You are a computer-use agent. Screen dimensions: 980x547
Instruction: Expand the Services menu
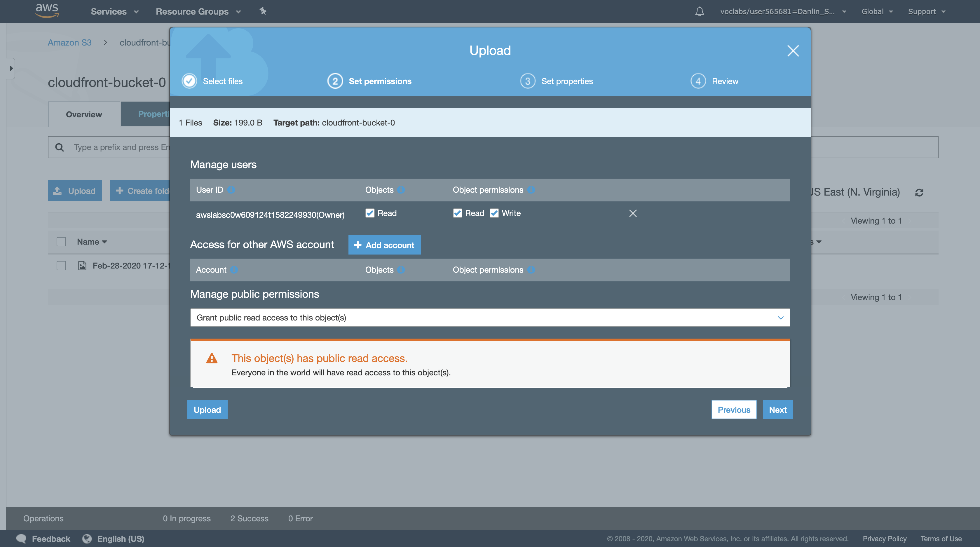tap(114, 11)
